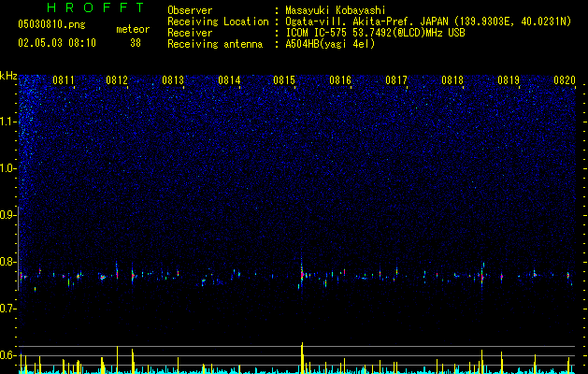
Task: Click the 0819 time marker
Action: (x=509, y=80)
